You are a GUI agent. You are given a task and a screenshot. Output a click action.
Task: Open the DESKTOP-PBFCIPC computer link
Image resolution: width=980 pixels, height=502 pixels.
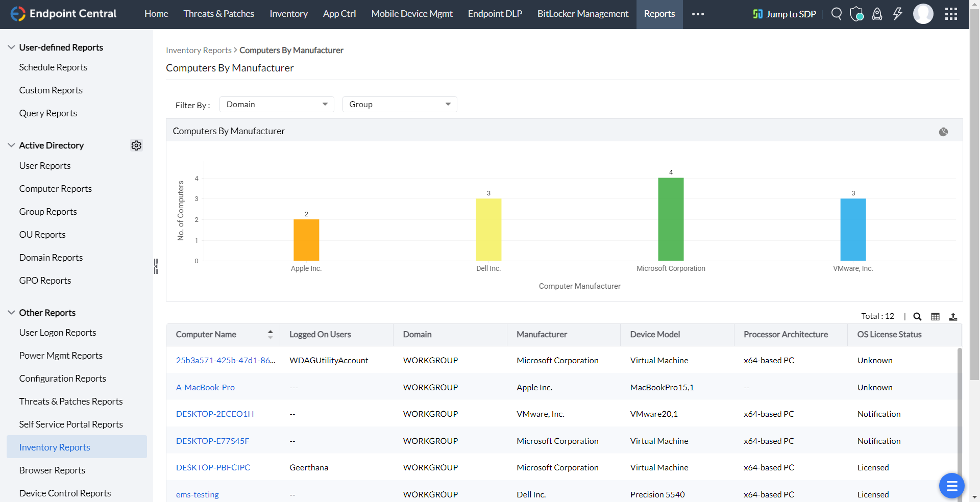[x=213, y=467]
